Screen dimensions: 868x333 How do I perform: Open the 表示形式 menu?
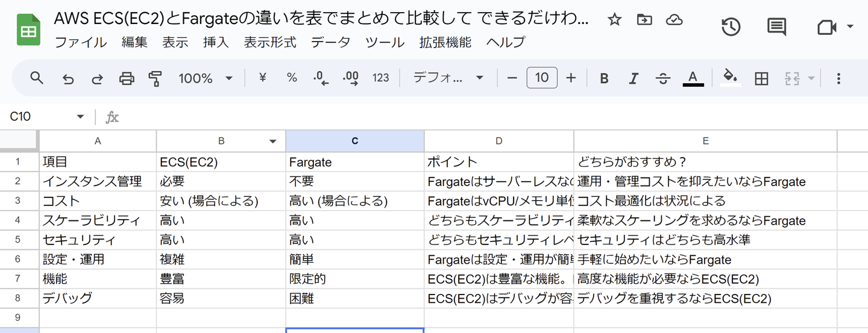click(270, 42)
